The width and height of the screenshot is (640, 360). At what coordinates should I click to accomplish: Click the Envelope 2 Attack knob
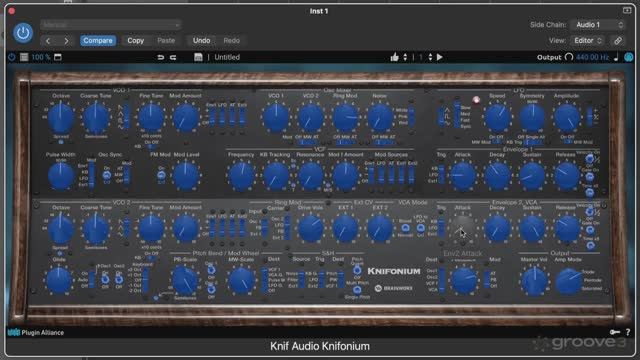(x=462, y=228)
